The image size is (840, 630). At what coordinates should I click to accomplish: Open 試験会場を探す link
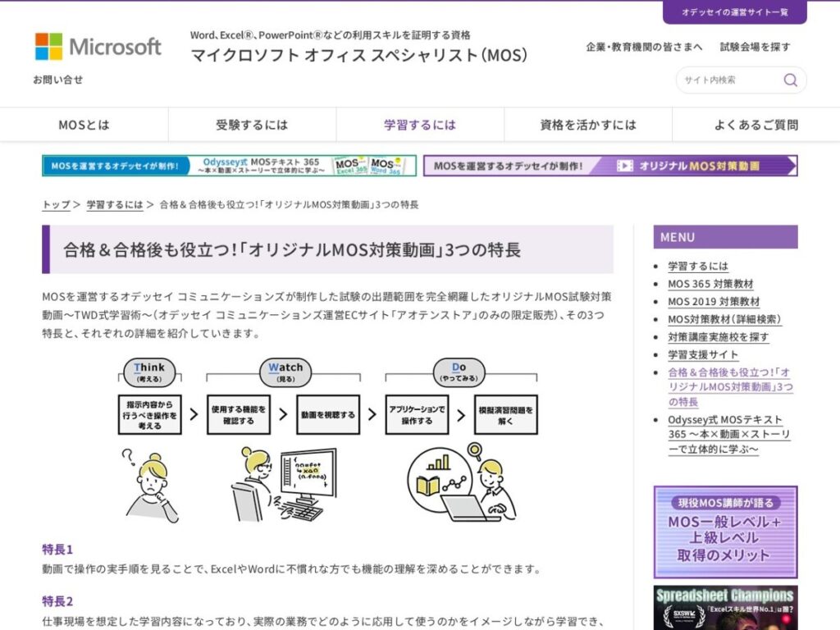click(755, 47)
